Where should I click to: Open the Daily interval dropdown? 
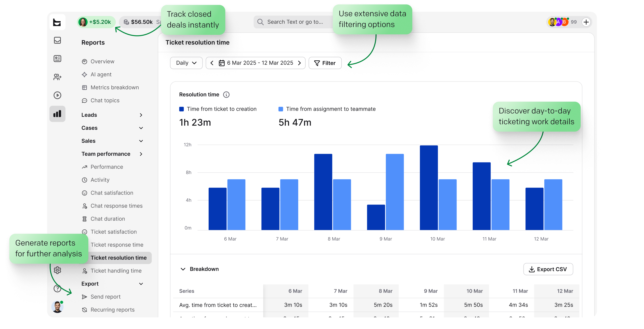click(186, 63)
